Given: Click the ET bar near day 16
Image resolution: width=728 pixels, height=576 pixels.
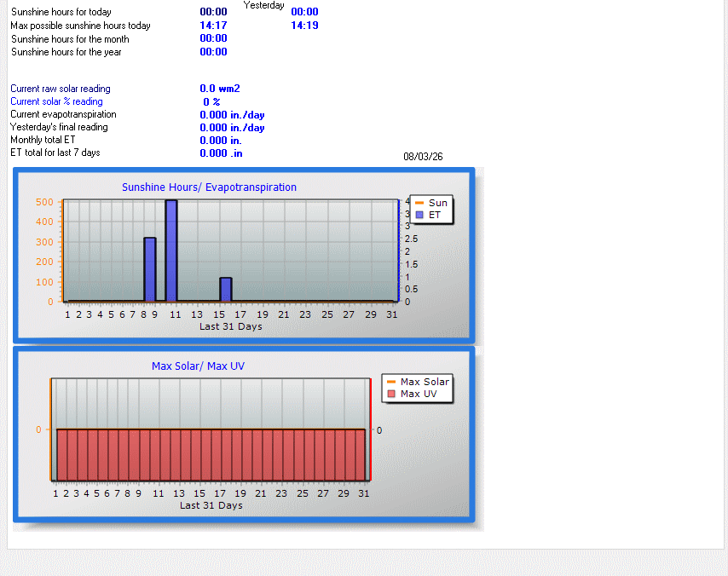Looking at the screenshot, I should [x=226, y=290].
